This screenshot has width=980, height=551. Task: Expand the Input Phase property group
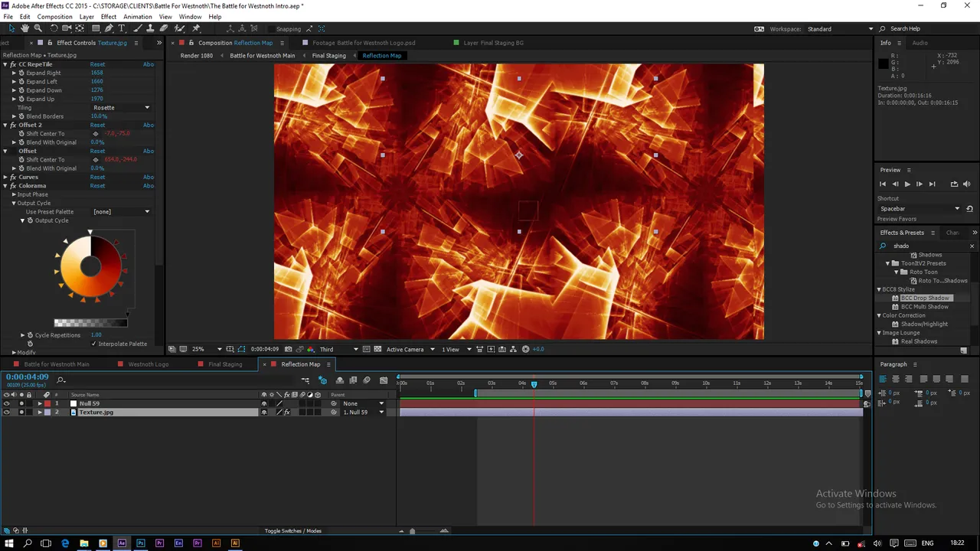point(14,194)
